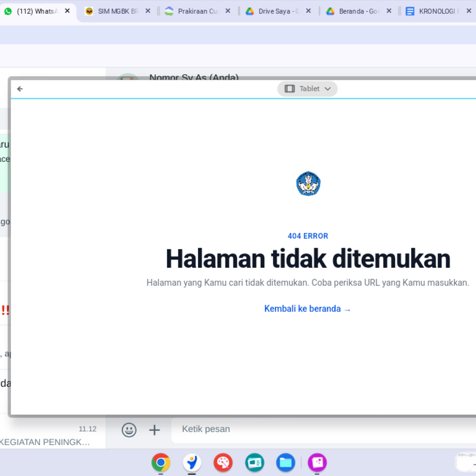Launch Chrome from the shelf
The image size is (476, 476).
click(x=161, y=463)
